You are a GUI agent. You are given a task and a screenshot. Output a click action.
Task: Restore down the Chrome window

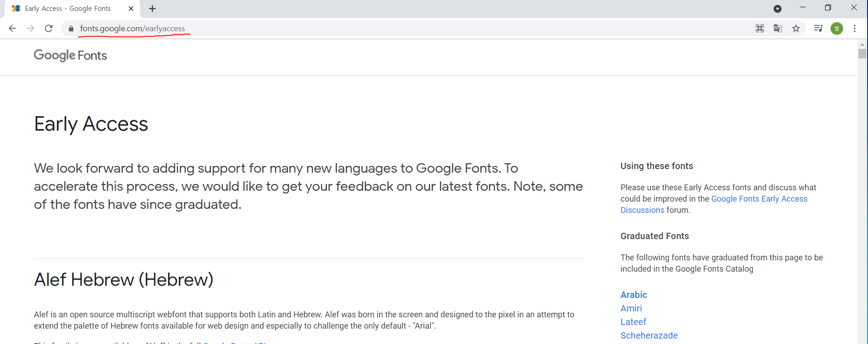(828, 8)
